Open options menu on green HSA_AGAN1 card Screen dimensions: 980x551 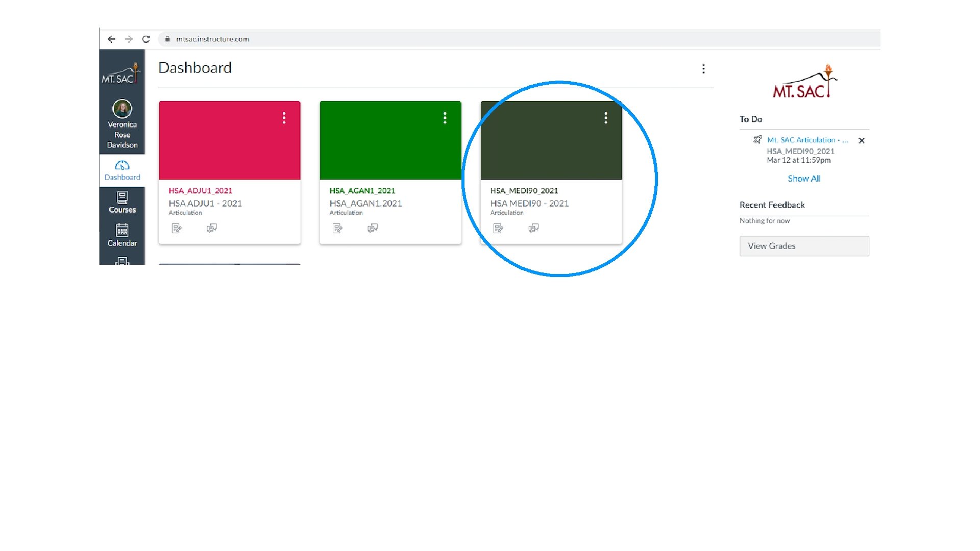445,118
